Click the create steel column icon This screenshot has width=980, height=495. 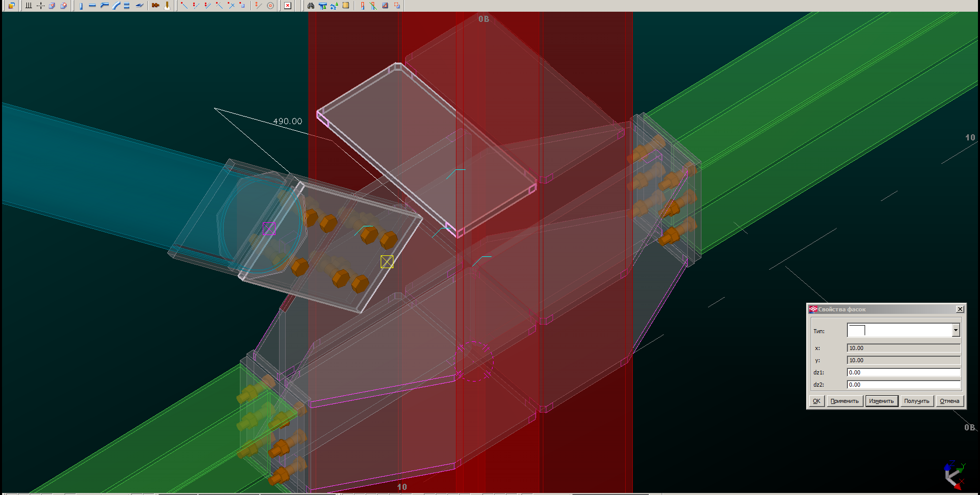(81, 6)
